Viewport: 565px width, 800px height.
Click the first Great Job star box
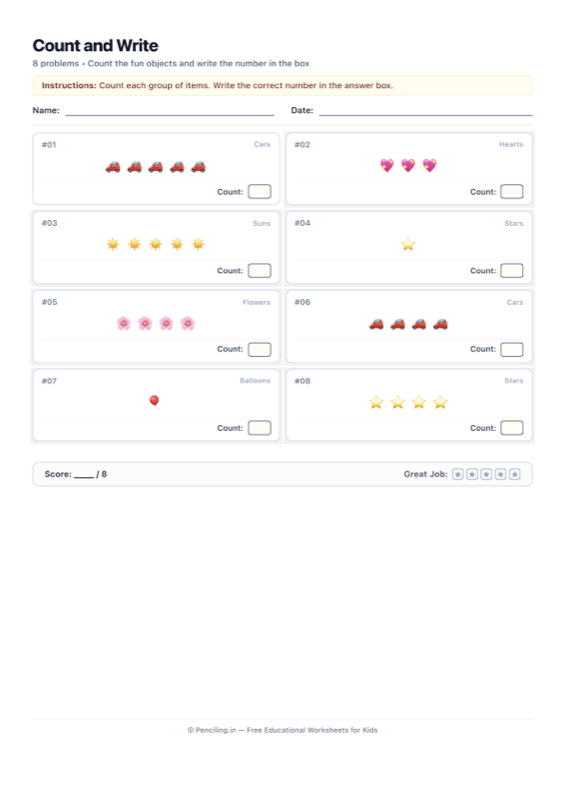[458, 474]
